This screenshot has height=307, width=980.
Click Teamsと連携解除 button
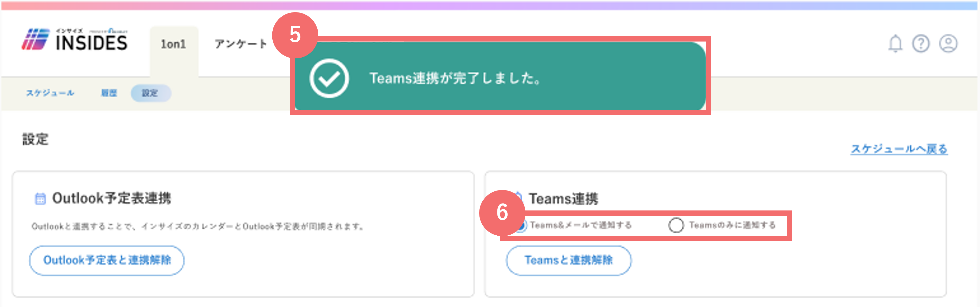pos(568,260)
